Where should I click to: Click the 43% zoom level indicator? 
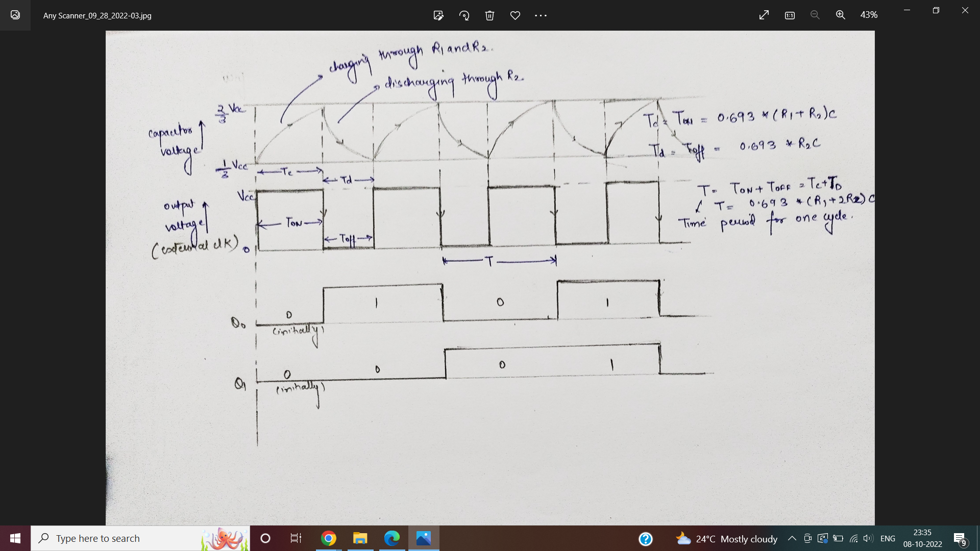(x=869, y=15)
